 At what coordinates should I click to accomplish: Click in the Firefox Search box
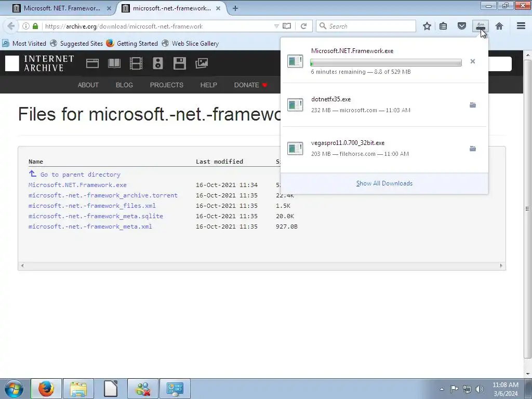[x=366, y=26]
